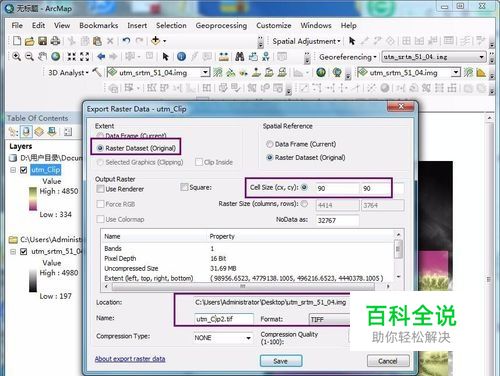Click the Name field utm_Clip2.tif

point(224,319)
